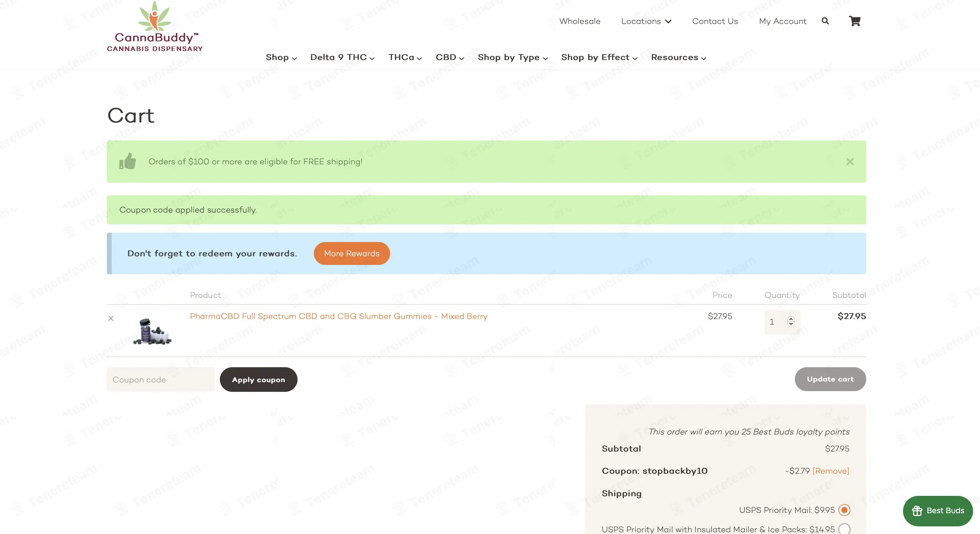Click the product unit Price $27.95
The image size is (980, 534).
(x=720, y=316)
